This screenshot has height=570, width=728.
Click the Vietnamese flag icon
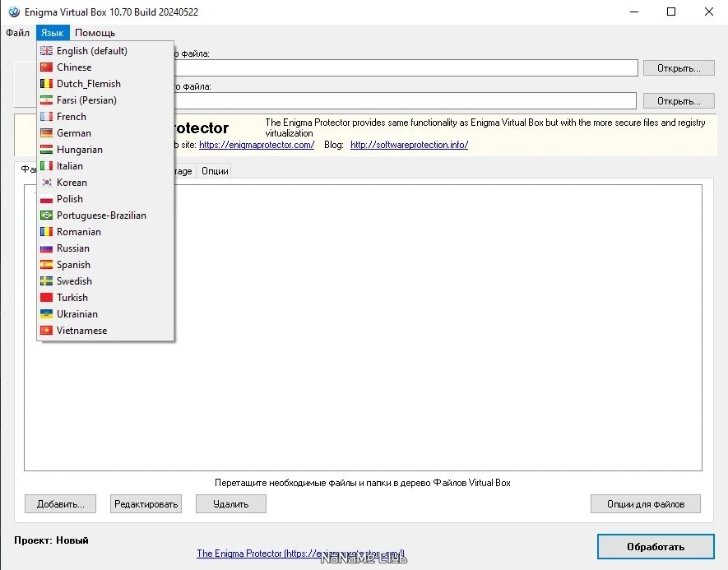click(46, 331)
